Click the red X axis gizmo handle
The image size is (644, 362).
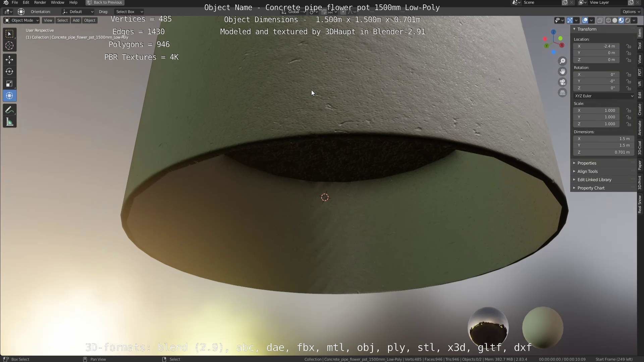(x=562, y=45)
